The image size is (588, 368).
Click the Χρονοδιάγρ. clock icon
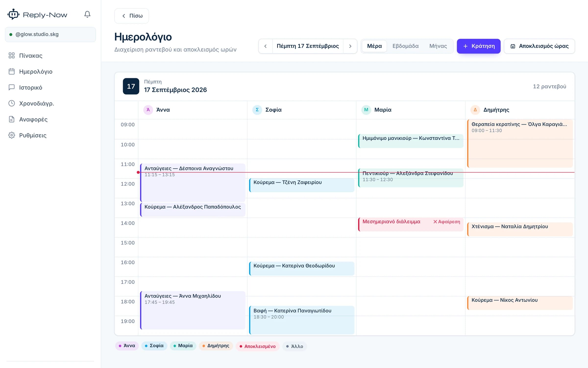(x=12, y=103)
